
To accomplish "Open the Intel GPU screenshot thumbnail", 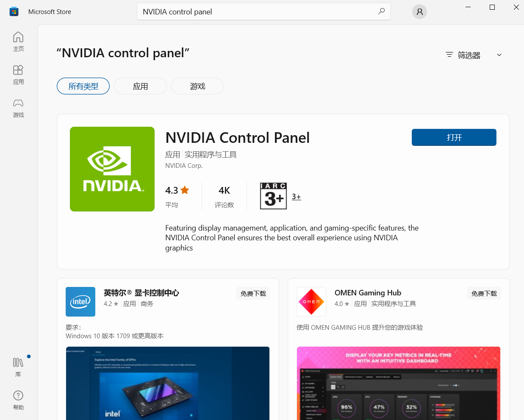I will [168, 383].
